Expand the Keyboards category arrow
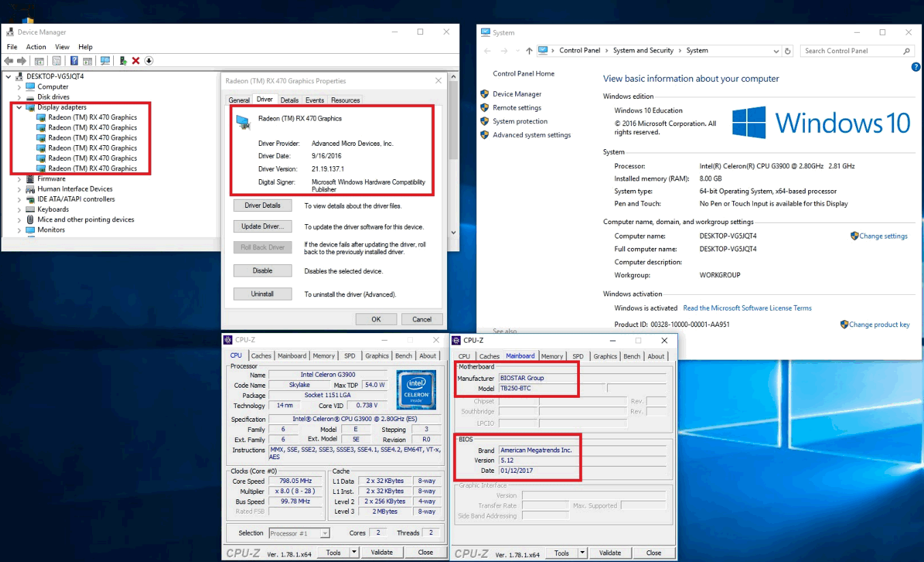924x562 pixels. click(x=19, y=209)
